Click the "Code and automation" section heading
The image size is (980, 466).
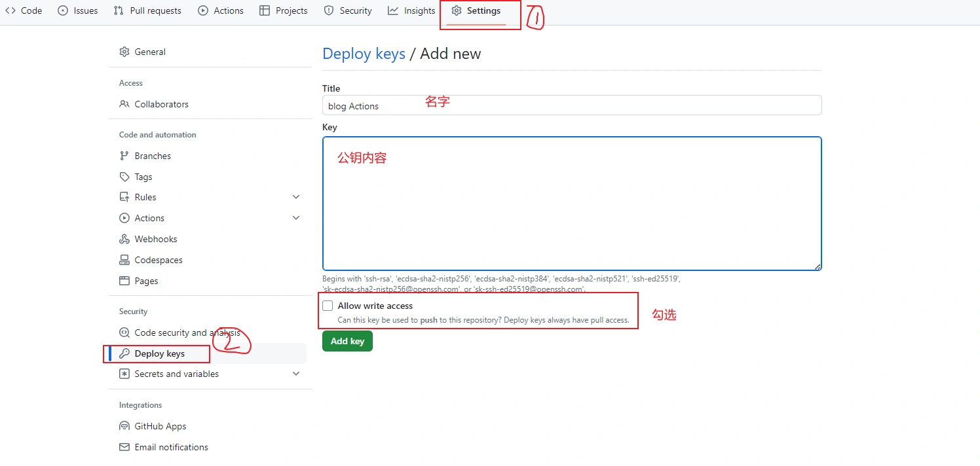click(158, 135)
